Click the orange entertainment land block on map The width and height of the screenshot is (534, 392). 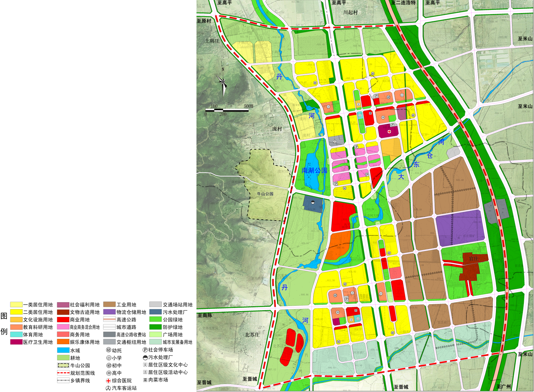(x=338, y=246)
